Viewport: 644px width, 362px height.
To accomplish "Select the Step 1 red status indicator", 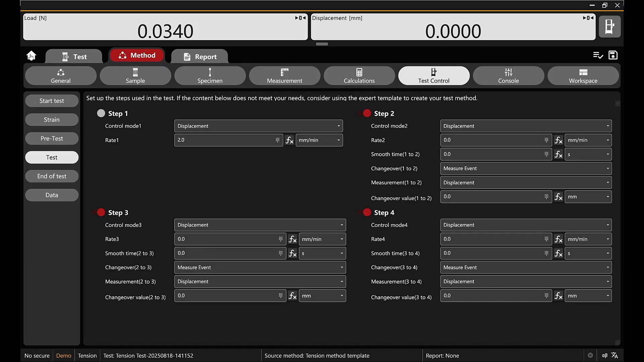I will [101, 113].
